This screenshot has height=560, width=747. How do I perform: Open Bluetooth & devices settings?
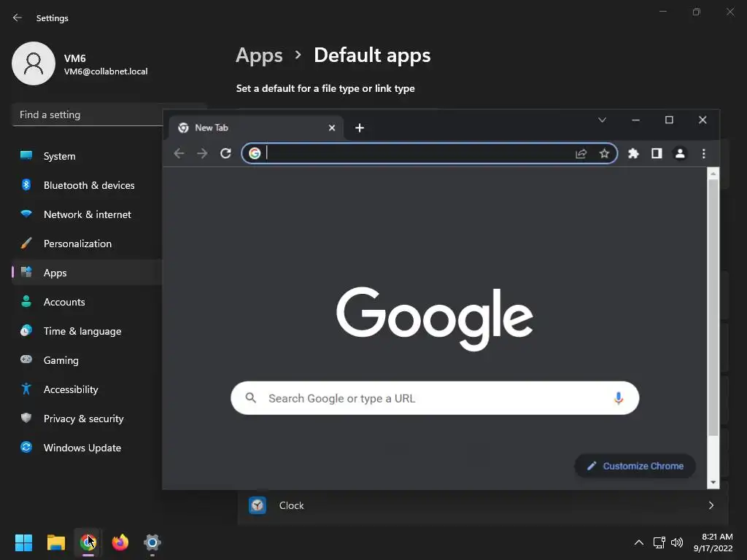click(x=88, y=185)
